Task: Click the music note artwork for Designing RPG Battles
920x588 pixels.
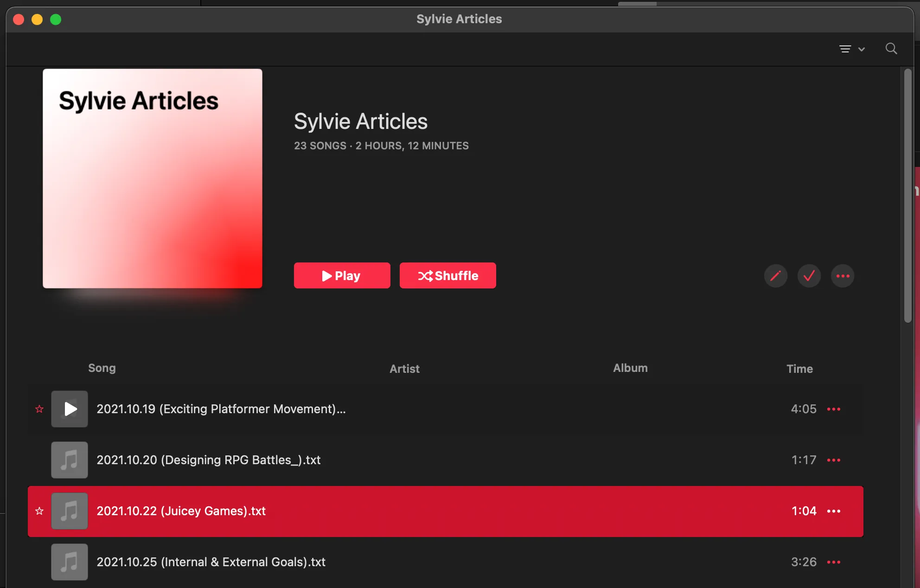Action: click(x=70, y=460)
